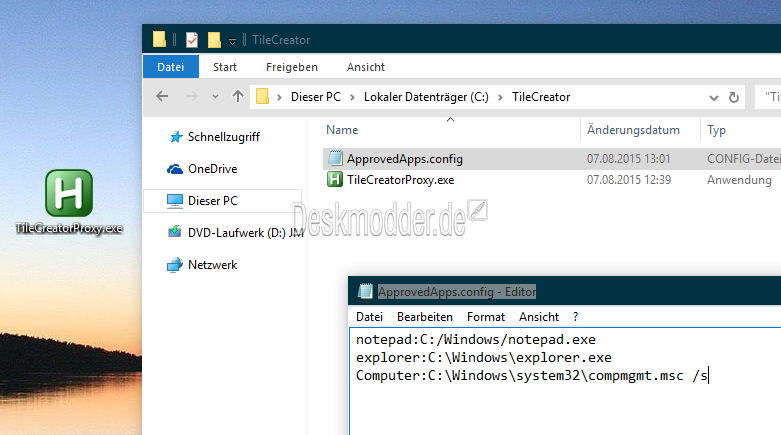Image resolution: width=781 pixels, height=435 pixels.
Task: Click the date 07.08.2015 13:01
Action: pyautogui.click(x=629, y=158)
